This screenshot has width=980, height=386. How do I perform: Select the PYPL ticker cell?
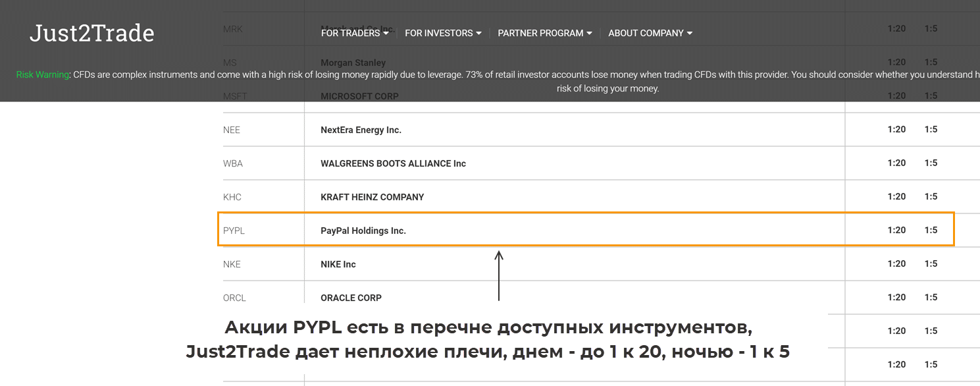pyautogui.click(x=234, y=231)
